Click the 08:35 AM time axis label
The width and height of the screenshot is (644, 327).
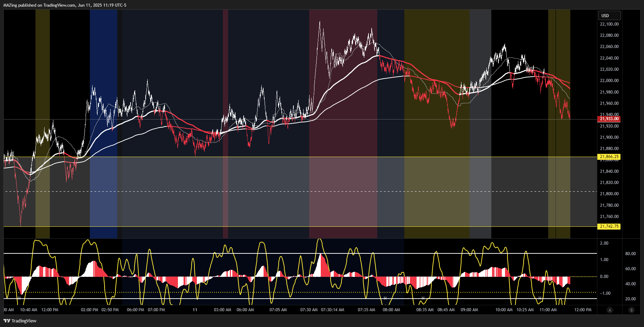tap(425, 310)
